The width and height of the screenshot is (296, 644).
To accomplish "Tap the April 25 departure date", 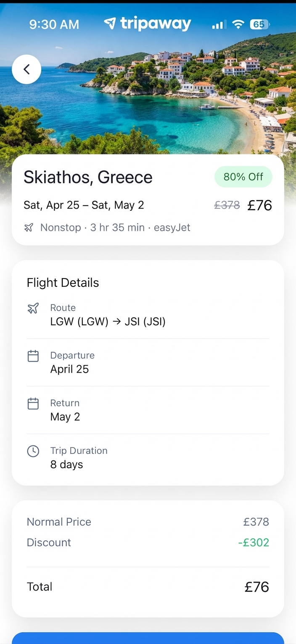I will (69, 369).
